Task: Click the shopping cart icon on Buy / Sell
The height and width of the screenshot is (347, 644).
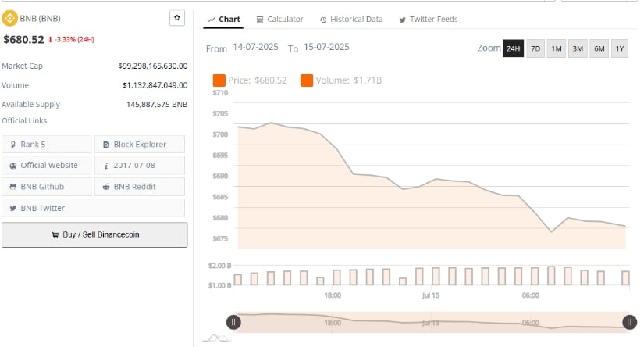Action: [x=55, y=235]
